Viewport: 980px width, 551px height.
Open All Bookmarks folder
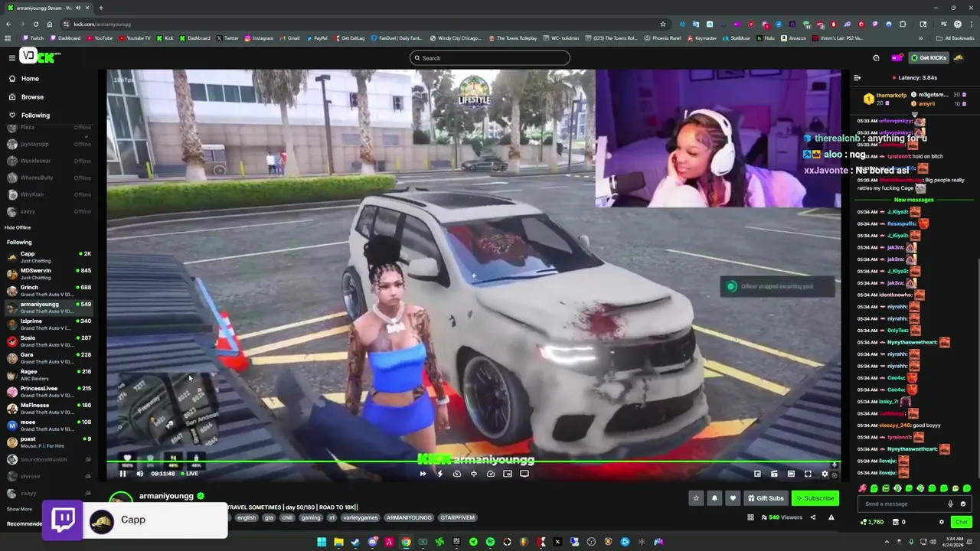(x=955, y=38)
